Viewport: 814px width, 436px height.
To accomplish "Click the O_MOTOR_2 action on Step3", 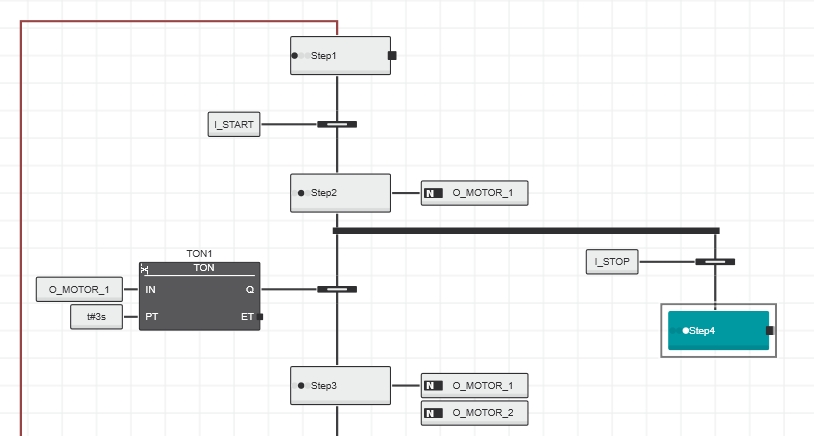I will click(483, 413).
